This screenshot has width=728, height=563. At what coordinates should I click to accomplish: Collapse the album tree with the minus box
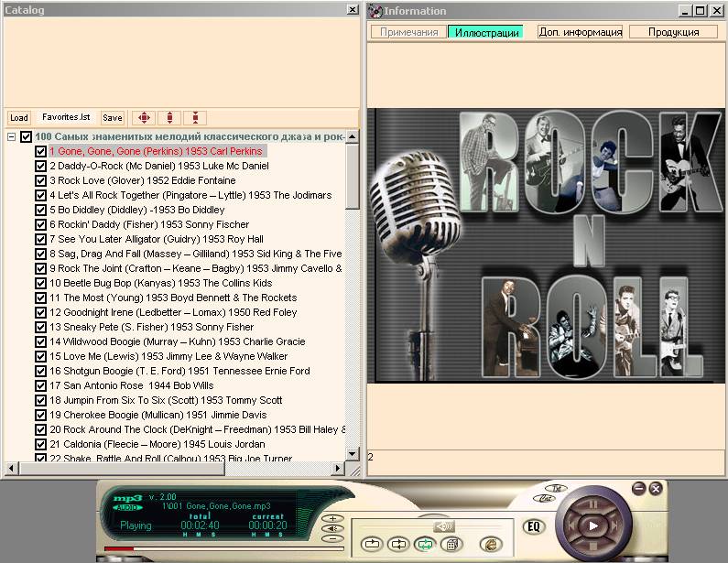click(12, 136)
